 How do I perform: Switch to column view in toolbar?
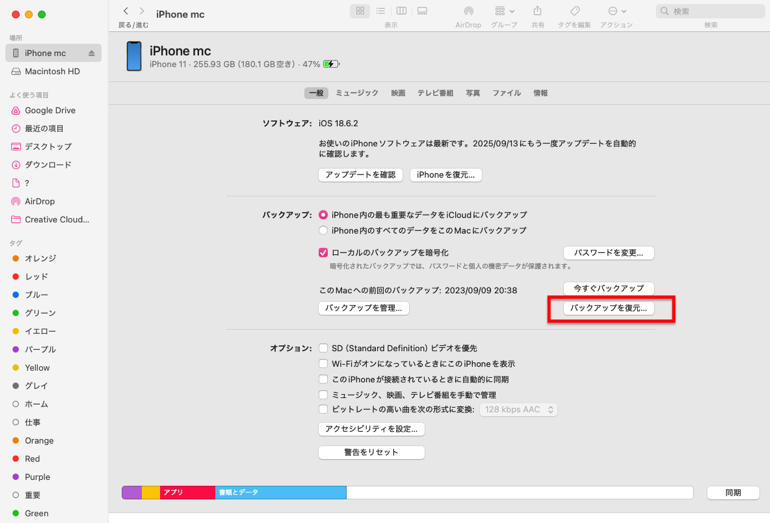click(401, 11)
